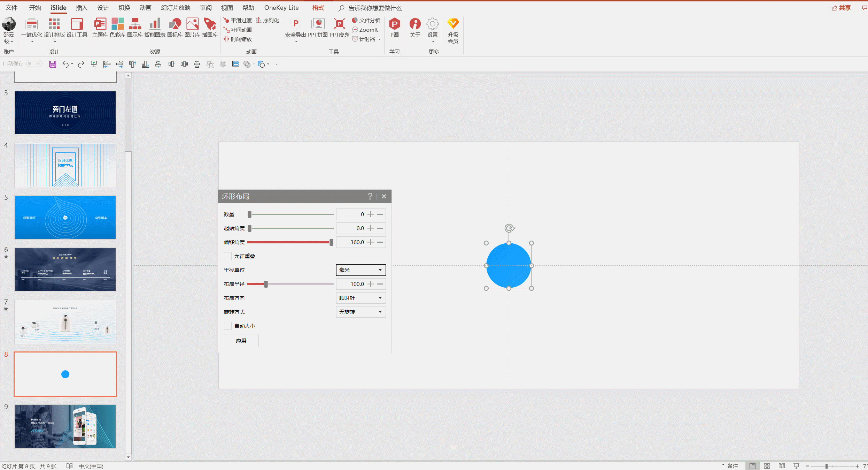Click the align right icon in quick toolbar
The image size is (868, 470).
click(x=120, y=64)
